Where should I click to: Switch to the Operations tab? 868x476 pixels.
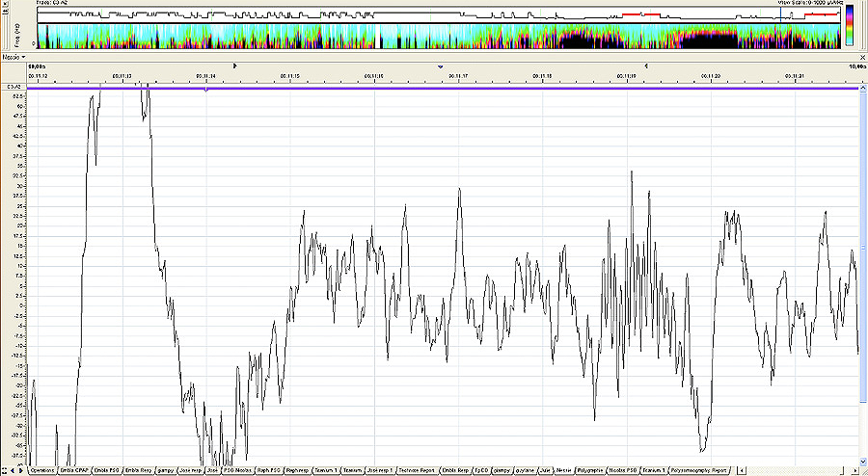coord(42,470)
